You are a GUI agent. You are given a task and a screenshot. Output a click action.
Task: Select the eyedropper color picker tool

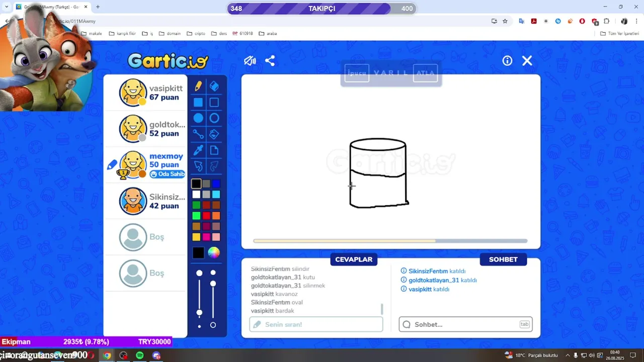coord(198,150)
